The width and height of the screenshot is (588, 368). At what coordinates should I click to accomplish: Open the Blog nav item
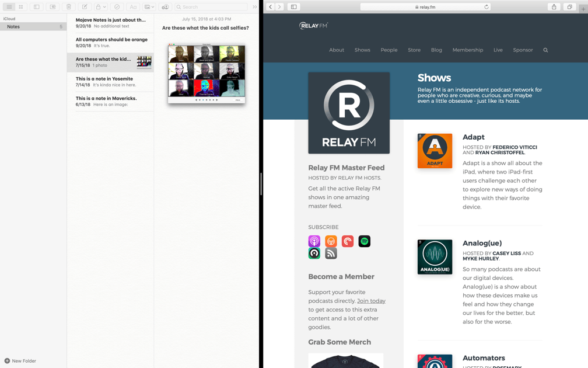(x=436, y=50)
